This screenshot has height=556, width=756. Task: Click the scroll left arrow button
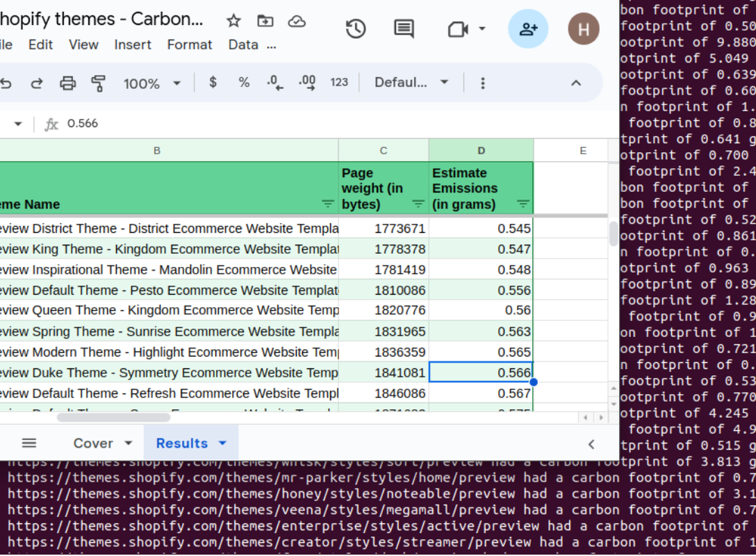click(585, 418)
